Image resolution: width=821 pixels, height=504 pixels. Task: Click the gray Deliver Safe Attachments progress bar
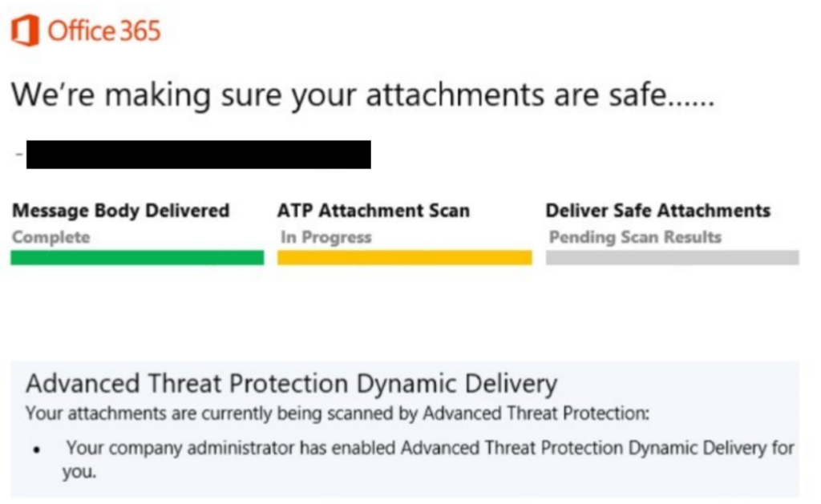[x=673, y=257]
